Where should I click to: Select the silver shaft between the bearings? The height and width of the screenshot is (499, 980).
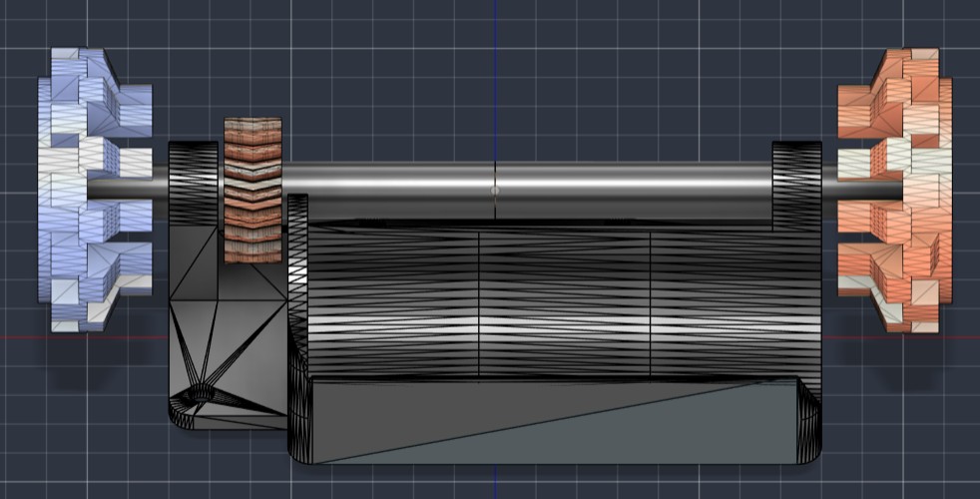point(528,190)
